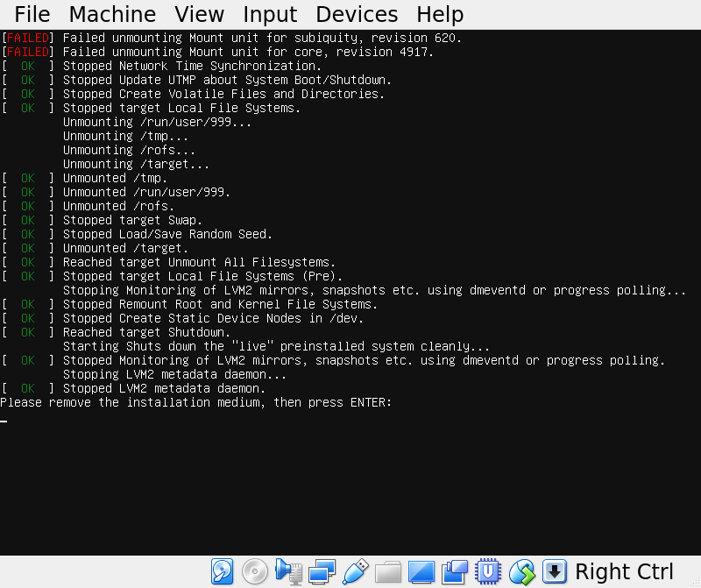Click the audio speaker status icon
701x588 pixels.
coord(288,572)
